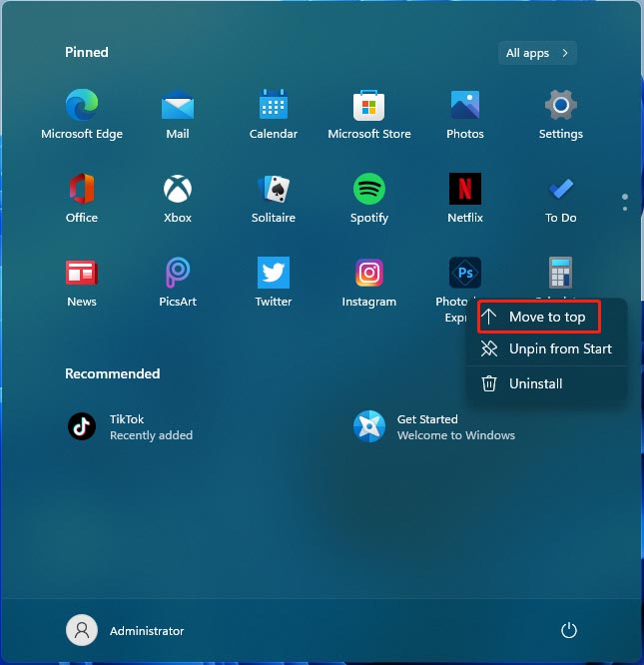Click the "Welcome to Windows" subtitle
Viewport: 644px width, 665px height.
(456, 435)
